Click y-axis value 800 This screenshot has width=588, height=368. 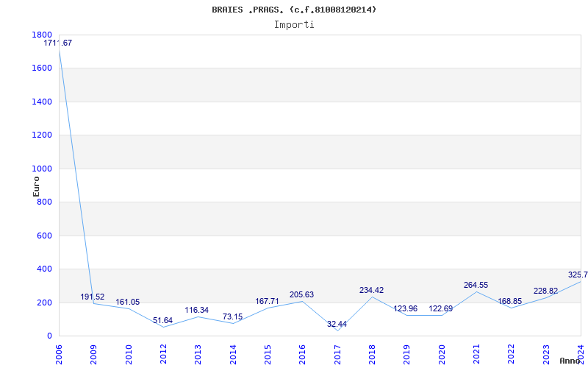tap(44, 202)
